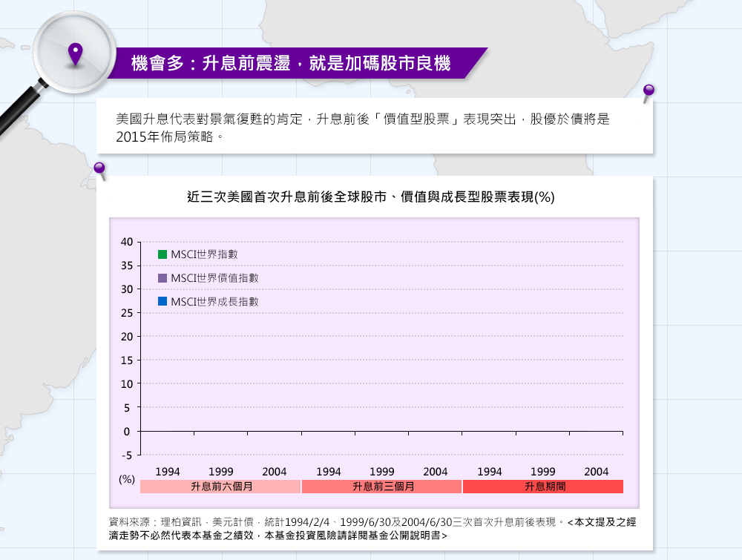Viewport: 742px width, 560px height.
Task: Click the purple pushpin at the chart panel corner
Action: 99,170
